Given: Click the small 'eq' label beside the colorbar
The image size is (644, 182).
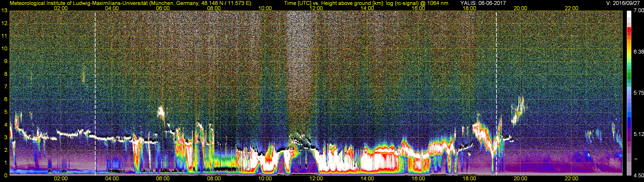Looking at the screenshot, I should (636, 159).
